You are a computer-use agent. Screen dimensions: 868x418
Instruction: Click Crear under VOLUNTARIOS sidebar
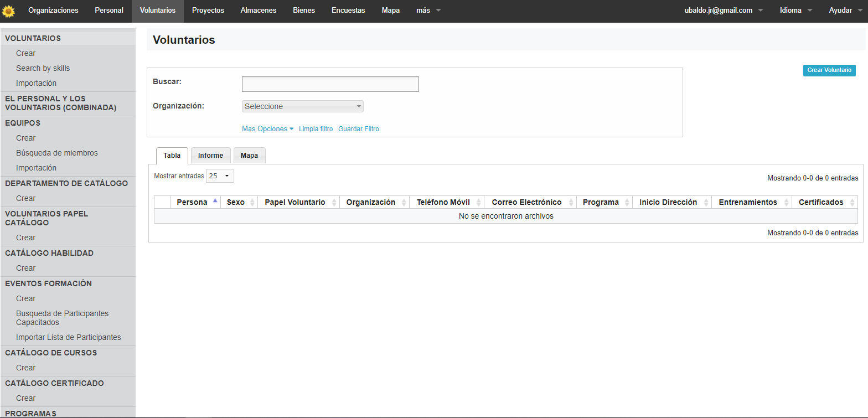pyautogui.click(x=26, y=53)
